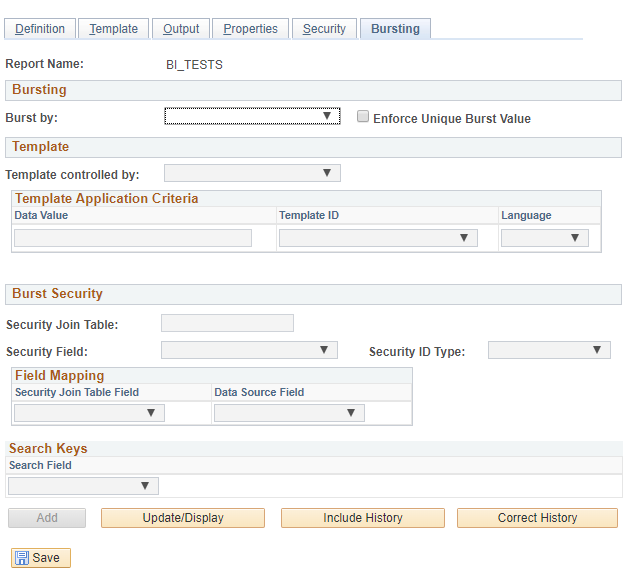Image resolution: width=639 pixels, height=587 pixels.
Task: Click the Correct History button
Action: pos(538,518)
